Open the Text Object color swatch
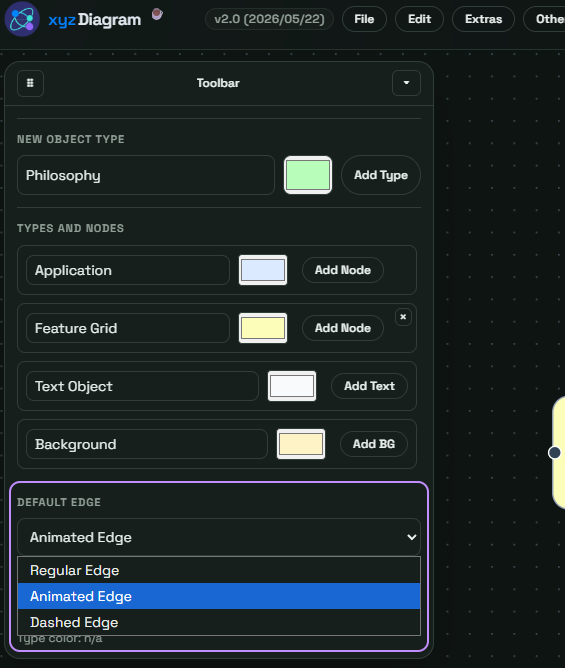This screenshot has height=668, width=565. click(x=292, y=386)
